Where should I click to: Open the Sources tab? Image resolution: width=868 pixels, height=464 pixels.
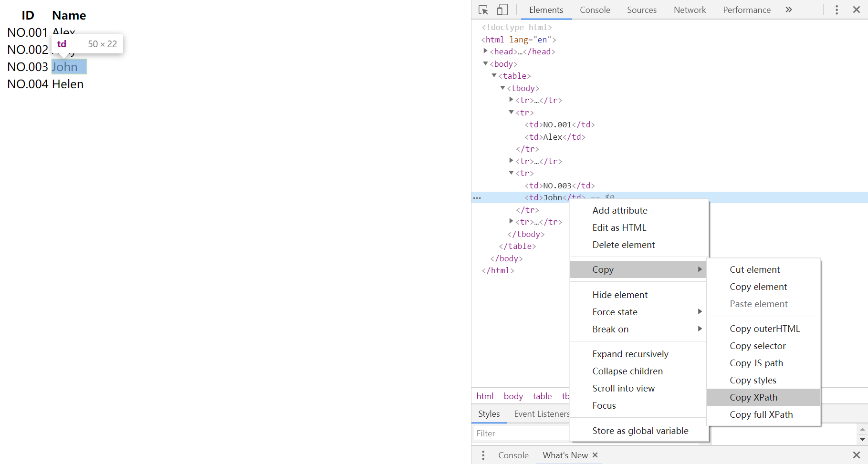pyautogui.click(x=642, y=10)
